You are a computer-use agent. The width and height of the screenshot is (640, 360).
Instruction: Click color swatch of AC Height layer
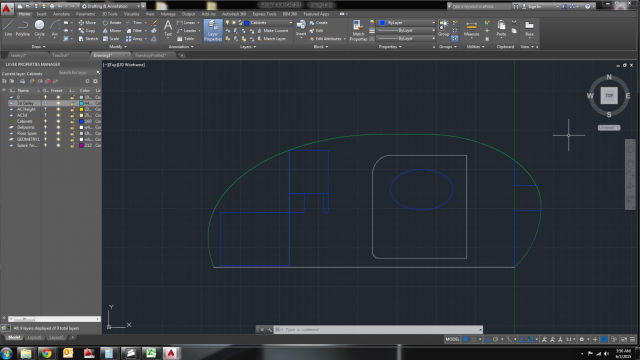pyautogui.click(x=81, y=109)
